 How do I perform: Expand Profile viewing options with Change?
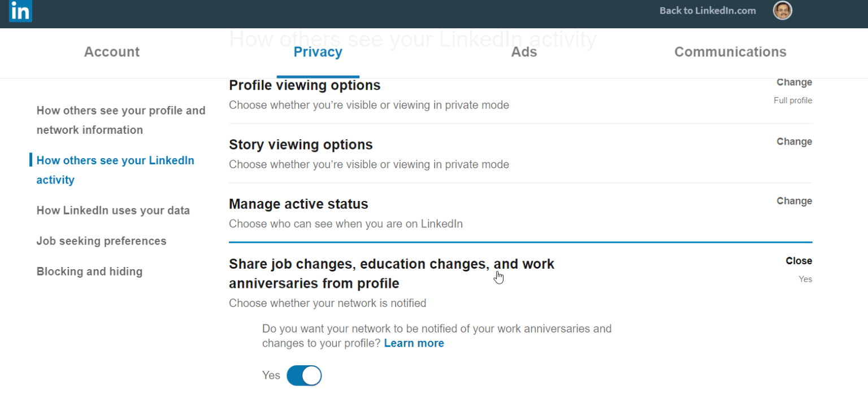point(794,82)
